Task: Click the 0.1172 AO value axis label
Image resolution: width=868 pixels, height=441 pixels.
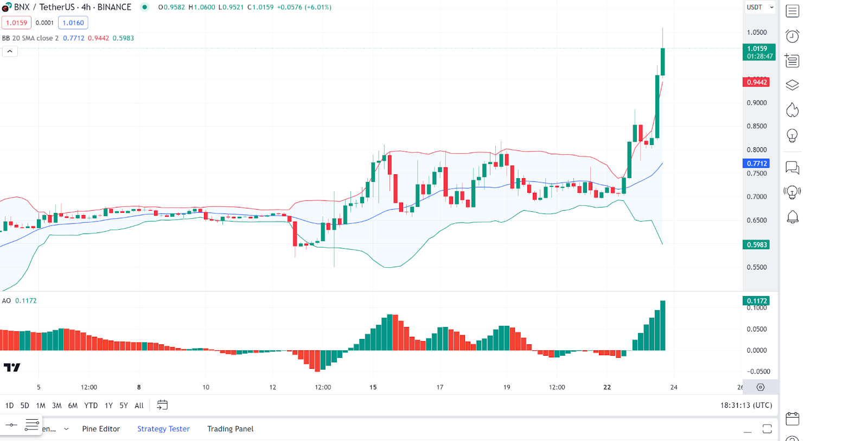Action: click(756, 301)
